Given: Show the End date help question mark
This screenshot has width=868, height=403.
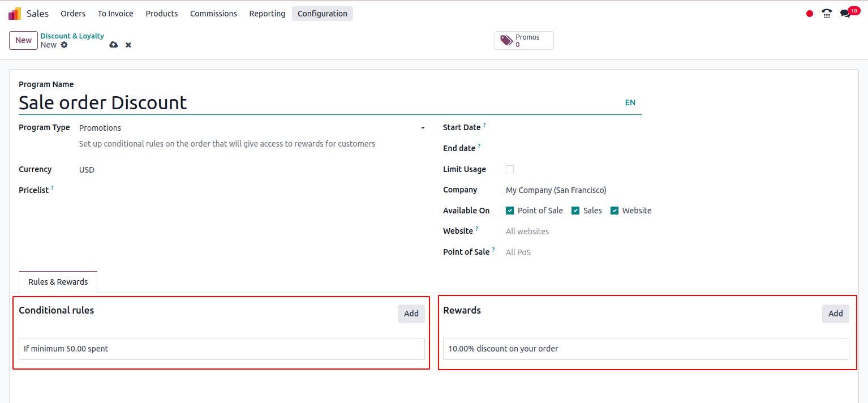Looking at the screenshot, I should (x=479, y=146).
